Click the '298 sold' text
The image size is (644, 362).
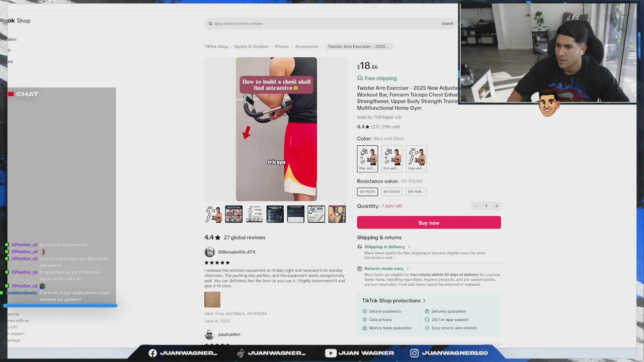(x=390, y=127)
